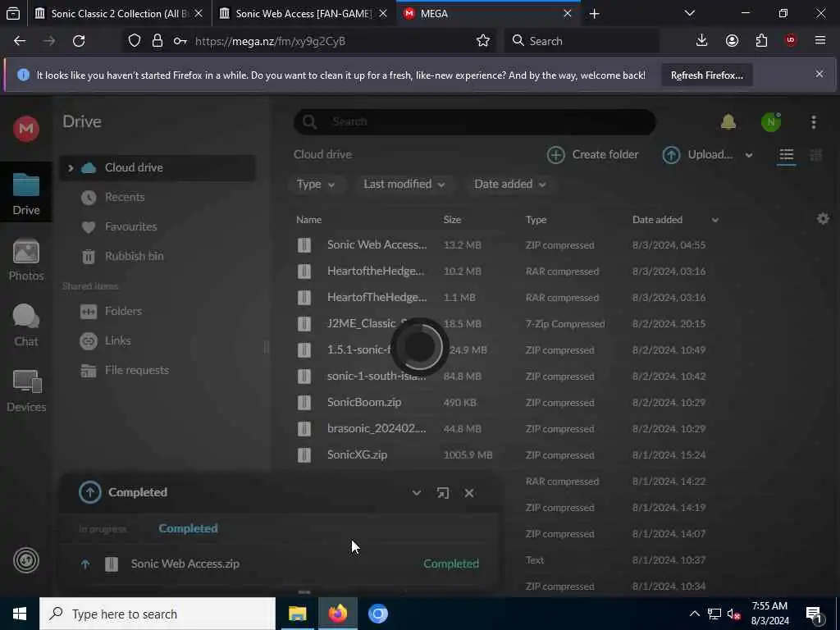Open the Type filter dropdown
This screenshot has width=840, height=630.
click(316, 185)
